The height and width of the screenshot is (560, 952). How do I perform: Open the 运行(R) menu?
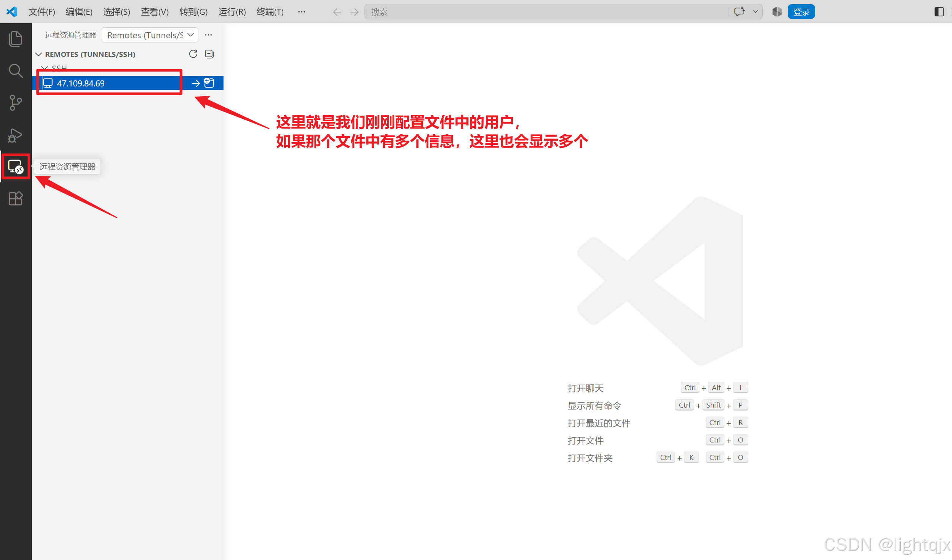click(232, 12)
